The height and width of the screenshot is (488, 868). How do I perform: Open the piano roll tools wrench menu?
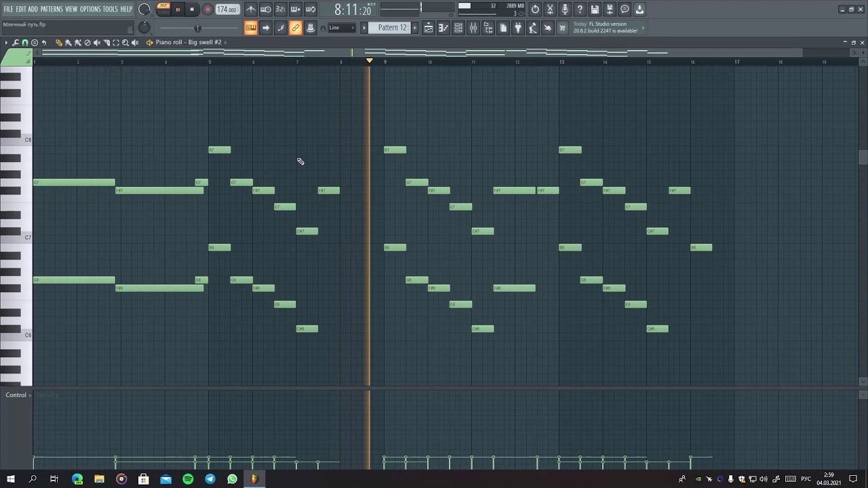pos(16,43)
